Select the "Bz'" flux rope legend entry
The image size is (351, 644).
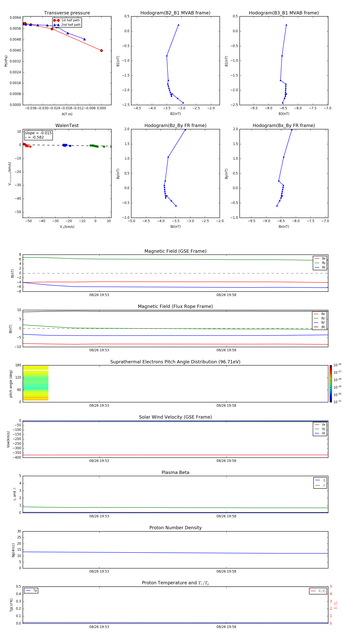point(320,323)
